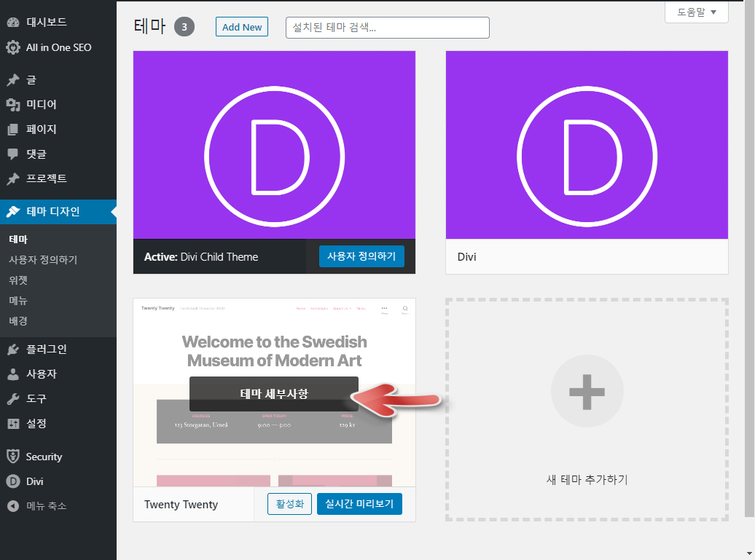
Task: Click Divi theme name under thumbnail
Action: point(466,256)
